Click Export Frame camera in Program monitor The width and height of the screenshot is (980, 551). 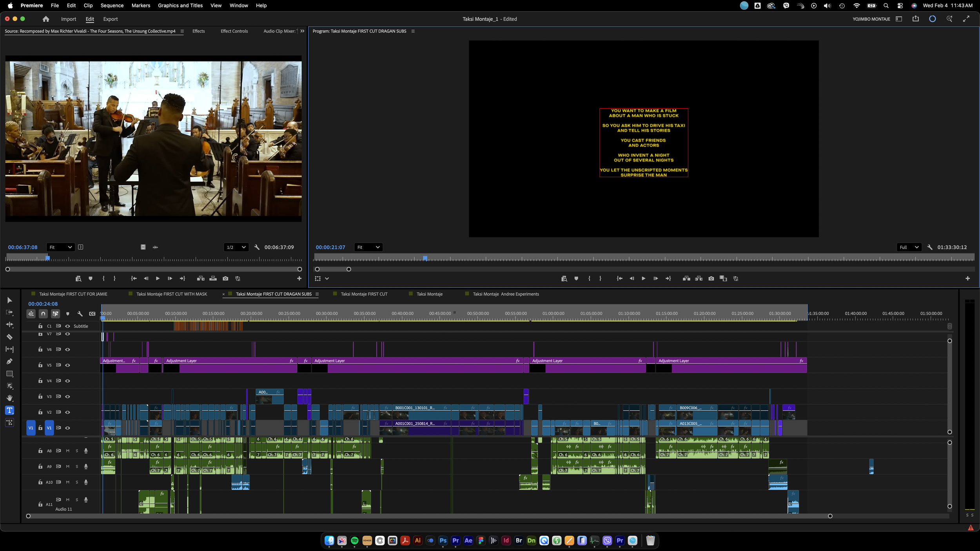tap(711, 279)
